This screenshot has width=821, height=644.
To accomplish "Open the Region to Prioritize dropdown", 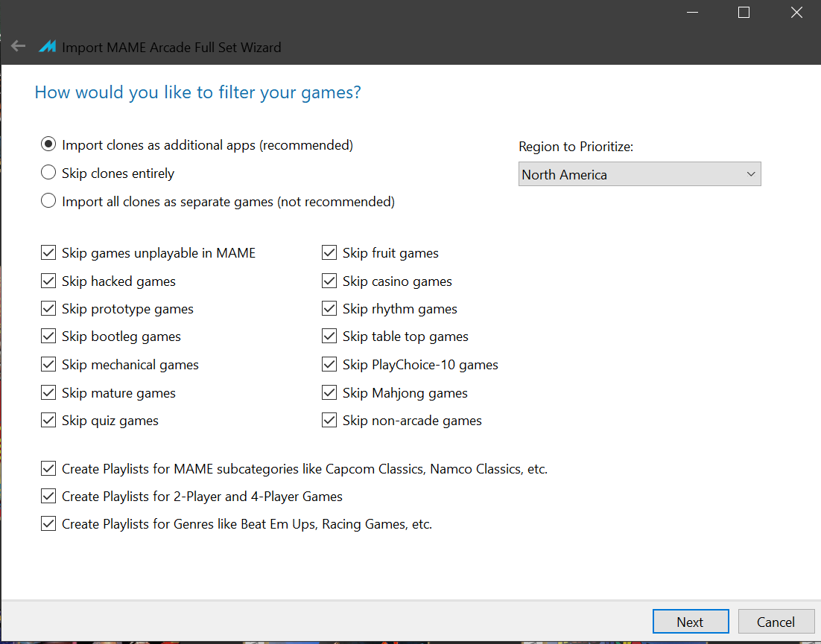I will [639, 174].
